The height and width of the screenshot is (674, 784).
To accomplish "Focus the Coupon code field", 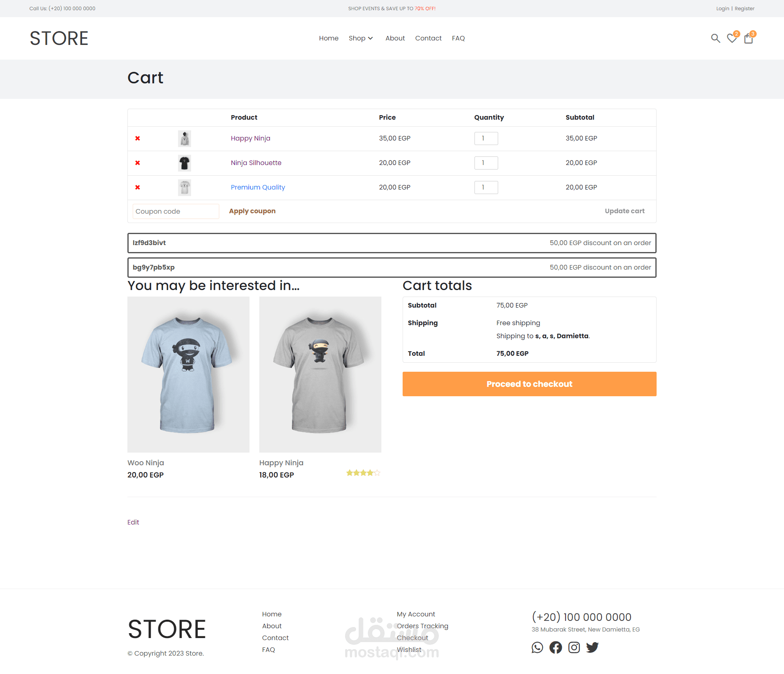I will pos(176,212).
